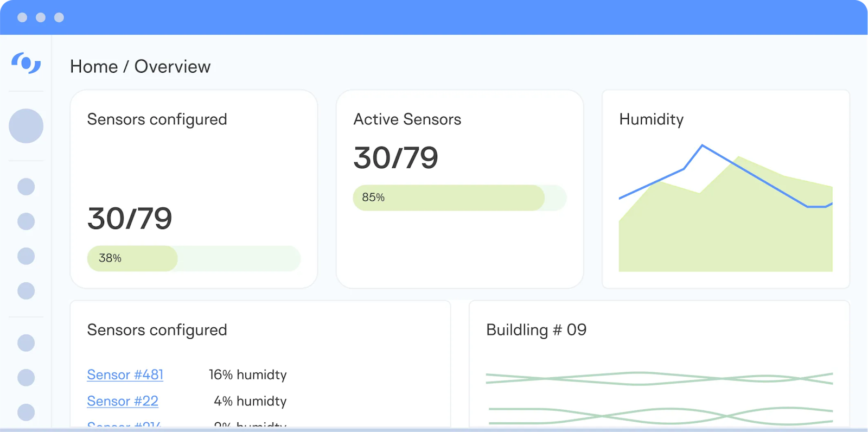Click the first dot in lower sidebar group

(26, 343)
